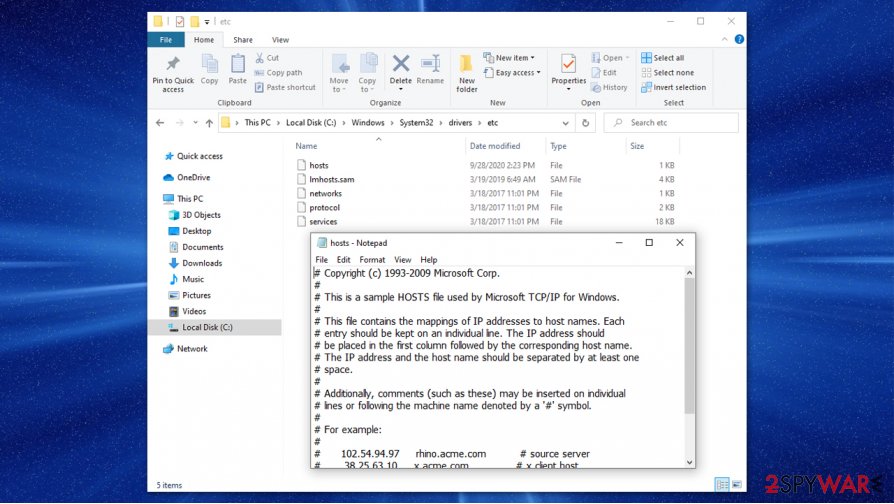This screenshot has width=894, height=504.
Task: Click Edit in Open group
Action: click(604, 72)
